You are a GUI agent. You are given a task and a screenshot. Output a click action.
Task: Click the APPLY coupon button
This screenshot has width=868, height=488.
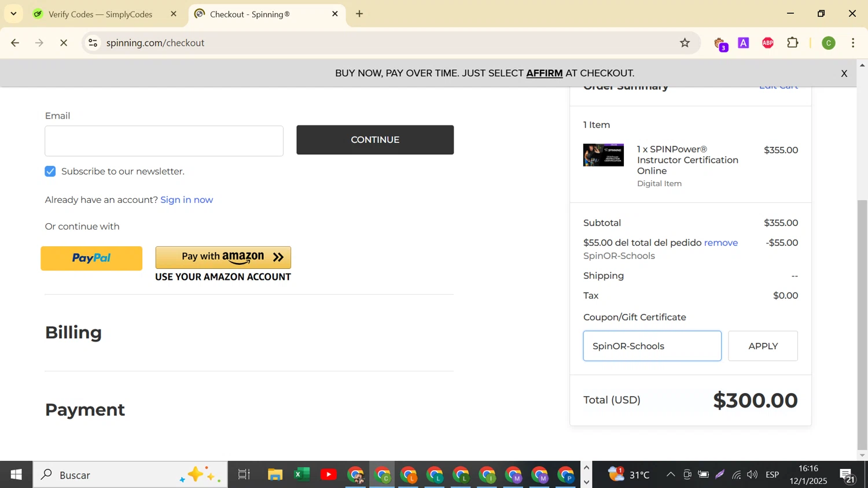pyautogui.click(x=763, y=346)
